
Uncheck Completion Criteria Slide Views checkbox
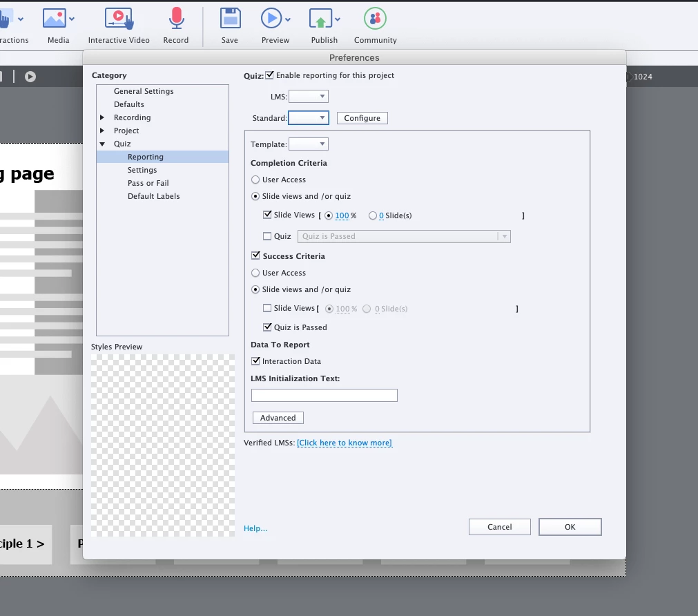click(267, 215)
